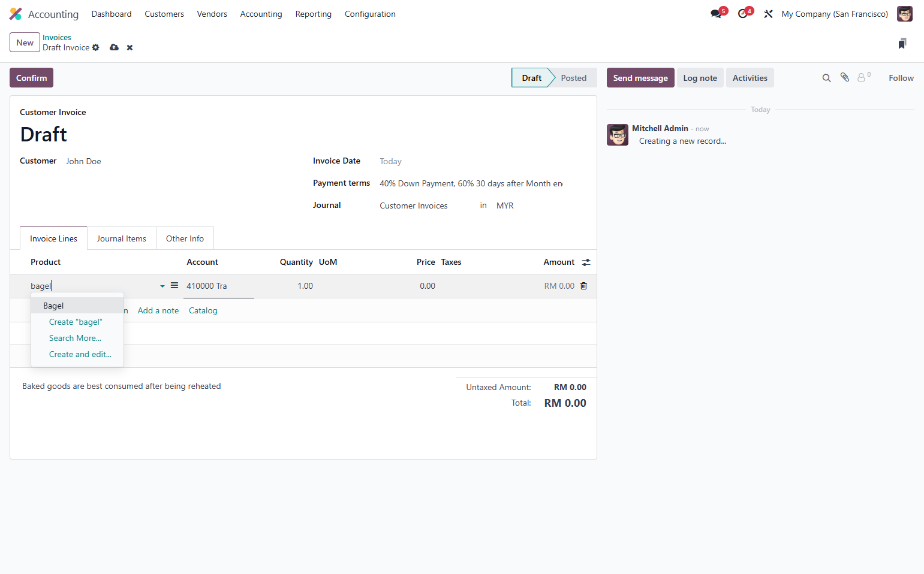Open the Configuration menu
The height and width of the screenshot is (574, 924).
tap(370, 14)
